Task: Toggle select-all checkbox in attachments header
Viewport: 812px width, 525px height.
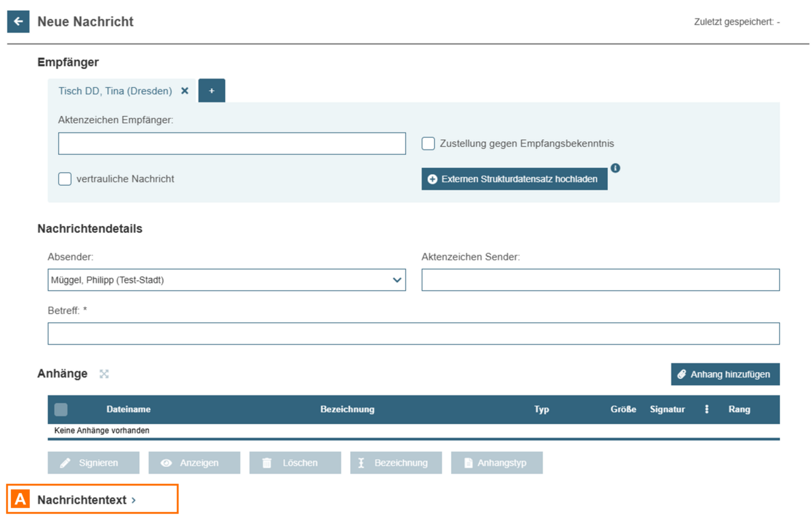Action: coord(61,410)
